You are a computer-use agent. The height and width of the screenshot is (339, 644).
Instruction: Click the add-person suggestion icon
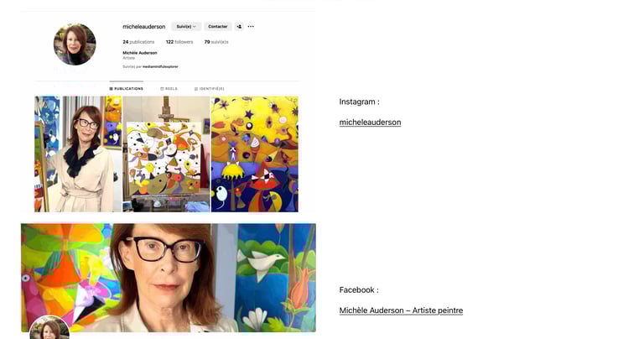[239, 26]
